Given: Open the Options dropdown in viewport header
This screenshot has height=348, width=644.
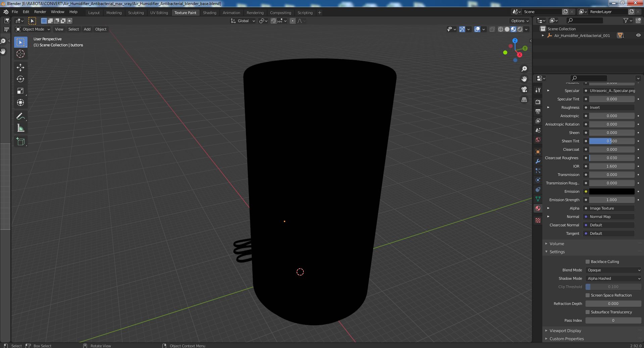Looking at the screenshot, I should (x=520, y=21).
